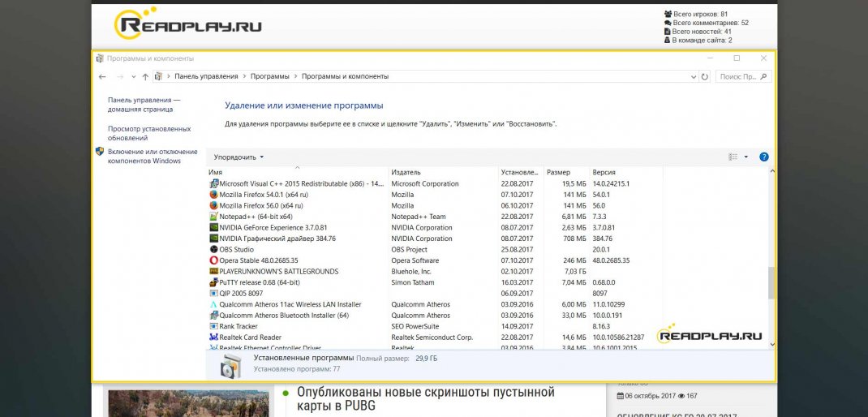Viewport: 868px width, 417px height.
Task: Click the Всего игроков: 81 site statistic
Action: coord(696,14)
